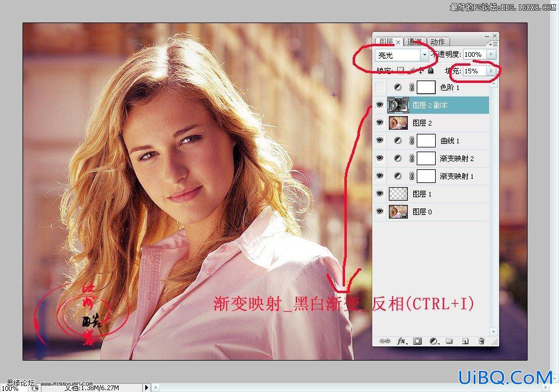Create new adjustment layer from footer icon
The image size is (559, 392).
point(434,340)
